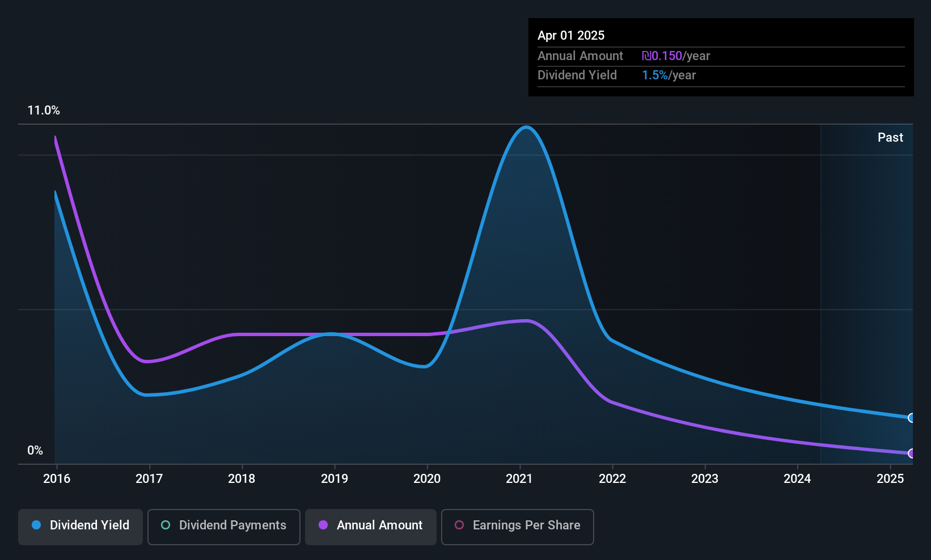Image resolution: width=931 pixels, height=560 pixels.
Task: Show the Earnings Per Share series
Action: [518, 527]
